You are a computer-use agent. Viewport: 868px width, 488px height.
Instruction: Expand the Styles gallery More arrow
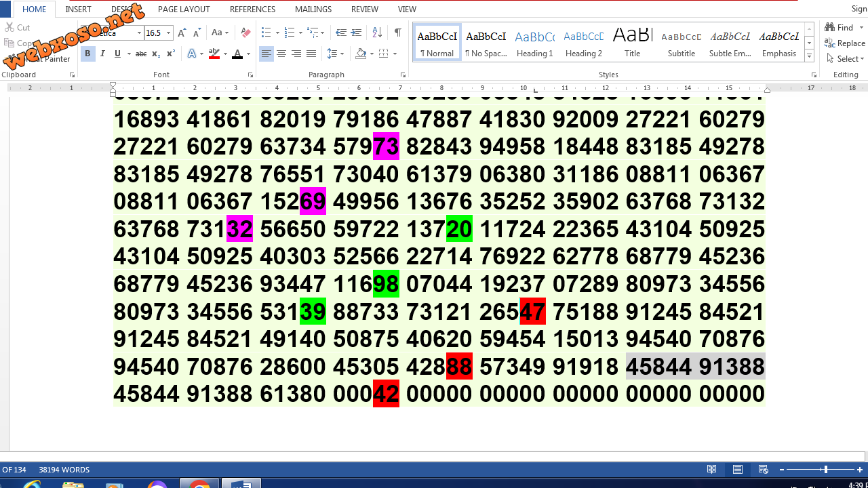[x=809, y=56]
